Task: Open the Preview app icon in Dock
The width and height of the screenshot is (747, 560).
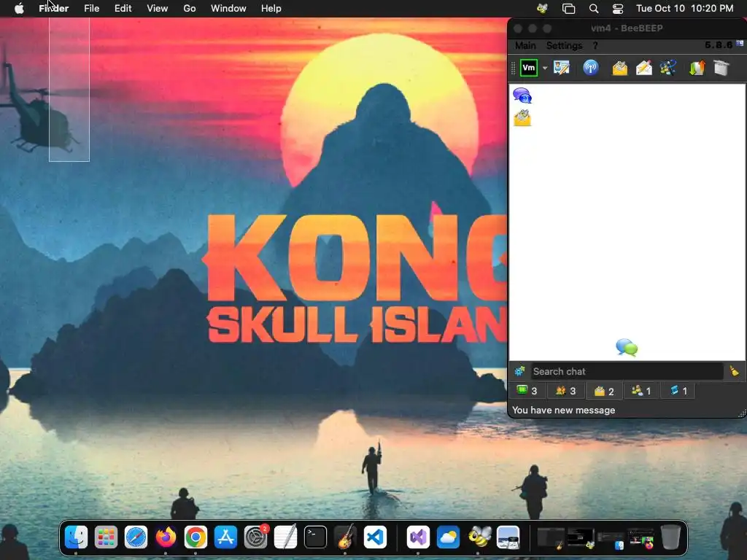Action: (508, 537)
